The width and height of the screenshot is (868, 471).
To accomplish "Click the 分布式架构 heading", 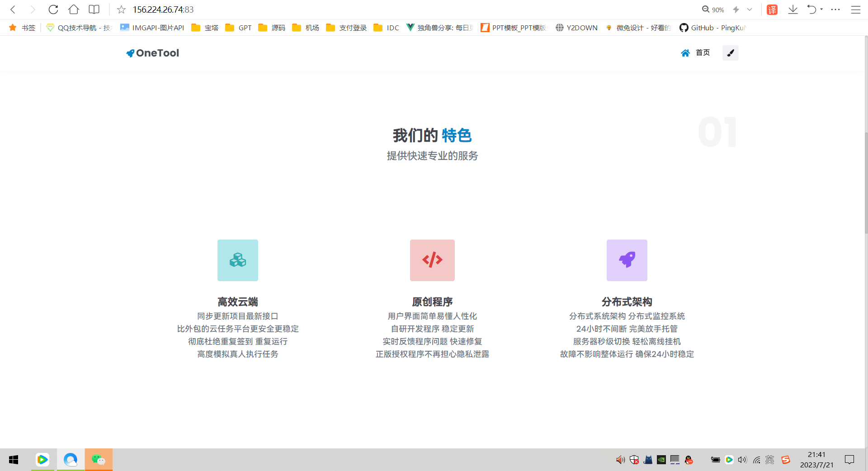I will [627, 301].
